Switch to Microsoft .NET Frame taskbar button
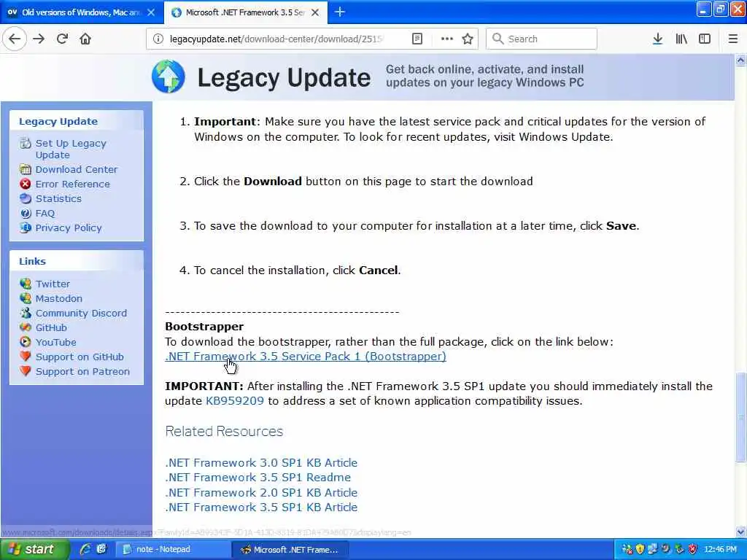 pos(290,550)
